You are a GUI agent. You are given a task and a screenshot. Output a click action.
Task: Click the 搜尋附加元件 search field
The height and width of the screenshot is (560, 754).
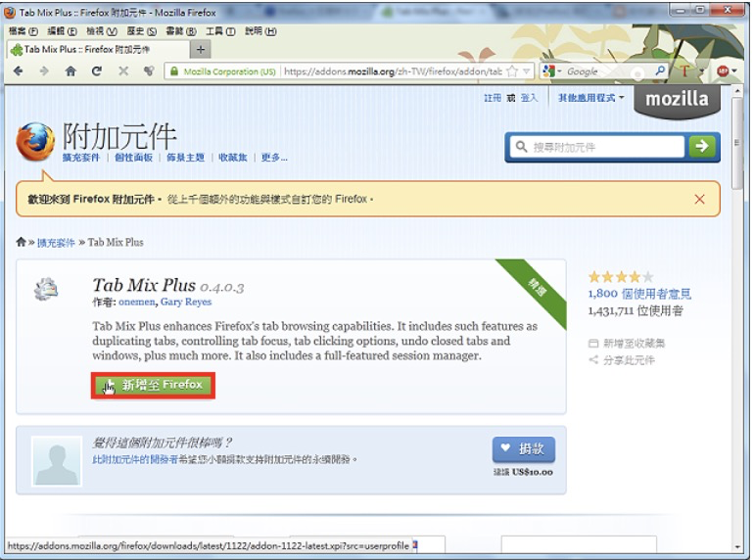click(x=597, y=147)
